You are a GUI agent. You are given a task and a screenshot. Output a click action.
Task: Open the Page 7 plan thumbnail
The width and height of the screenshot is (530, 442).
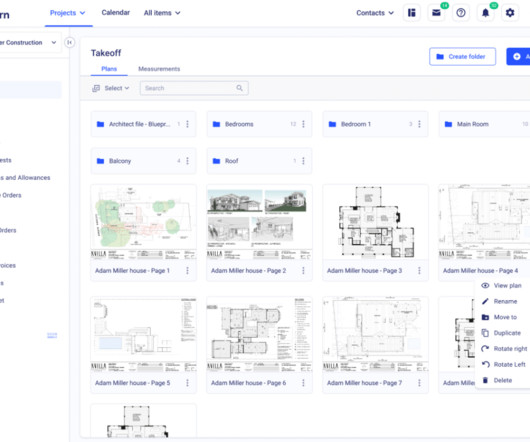pos(375,334)
